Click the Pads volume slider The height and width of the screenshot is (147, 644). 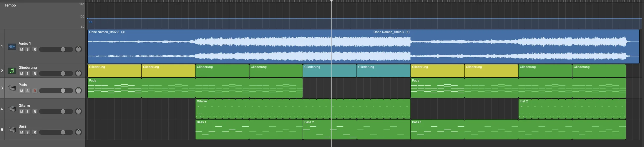tap(56, 91)
